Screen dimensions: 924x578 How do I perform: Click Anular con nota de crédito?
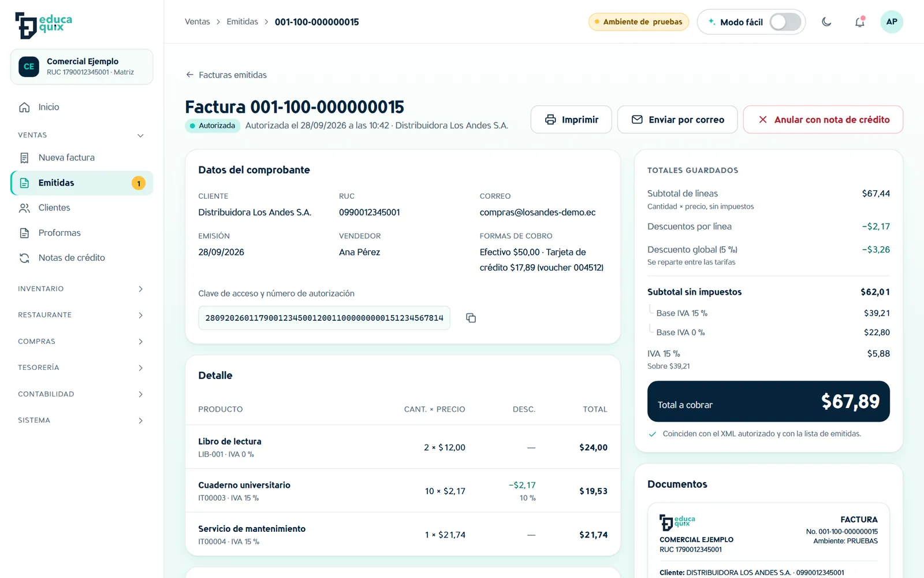pos(823,120)
